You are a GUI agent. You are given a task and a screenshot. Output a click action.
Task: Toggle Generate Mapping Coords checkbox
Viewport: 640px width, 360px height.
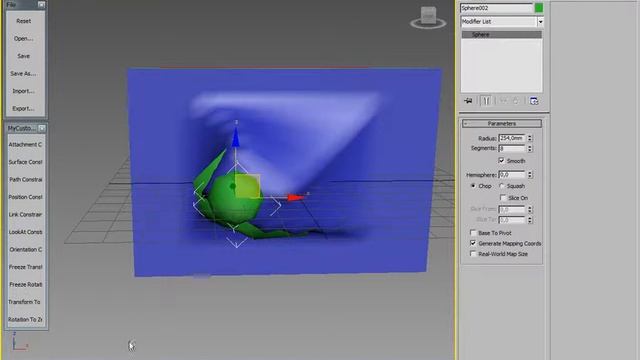coord(473,243)
